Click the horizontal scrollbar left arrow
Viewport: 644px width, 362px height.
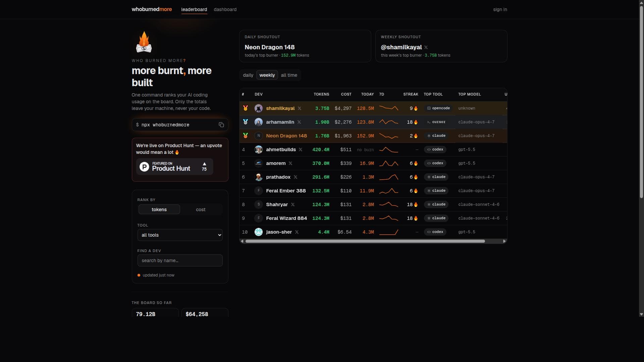[x=242, y=241]
